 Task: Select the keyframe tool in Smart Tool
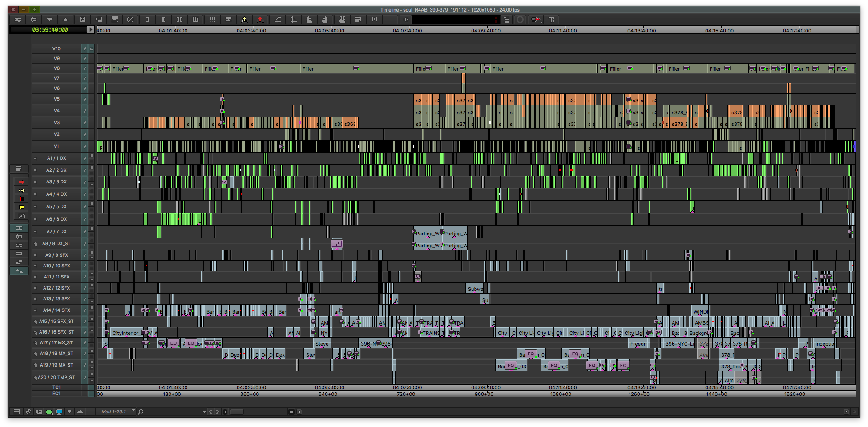point(21,216)
